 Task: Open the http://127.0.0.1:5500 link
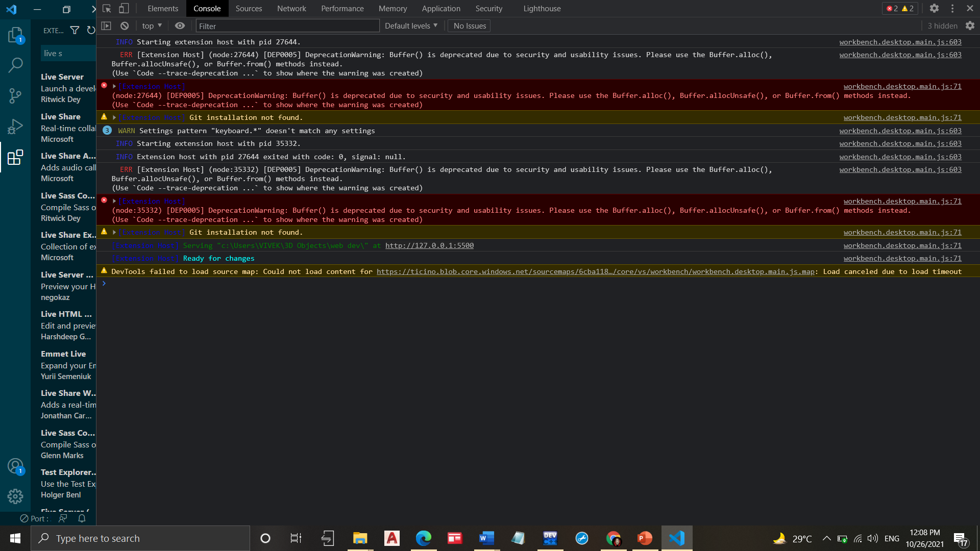[x=429, y=245]
